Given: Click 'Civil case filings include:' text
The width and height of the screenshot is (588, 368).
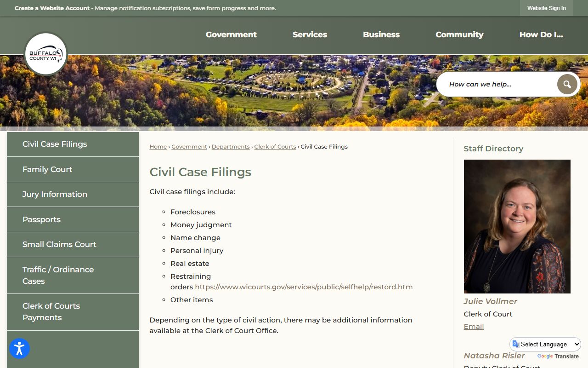Looking at the screenshot, I should click(x=192, y=192).
